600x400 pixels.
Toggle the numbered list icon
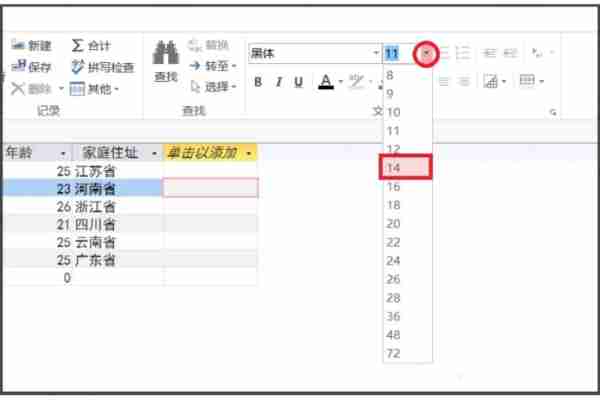point(462,53)
